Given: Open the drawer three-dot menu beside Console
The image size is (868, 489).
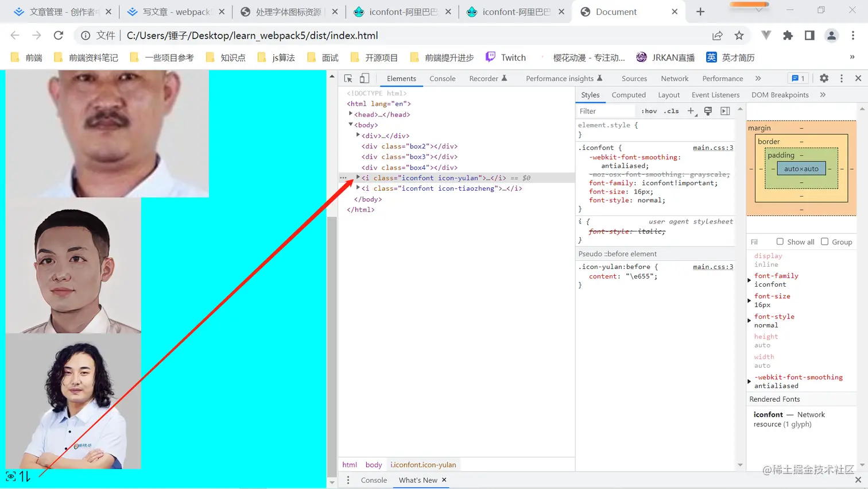Looking at the screenshot, I should tap(348, 480).
